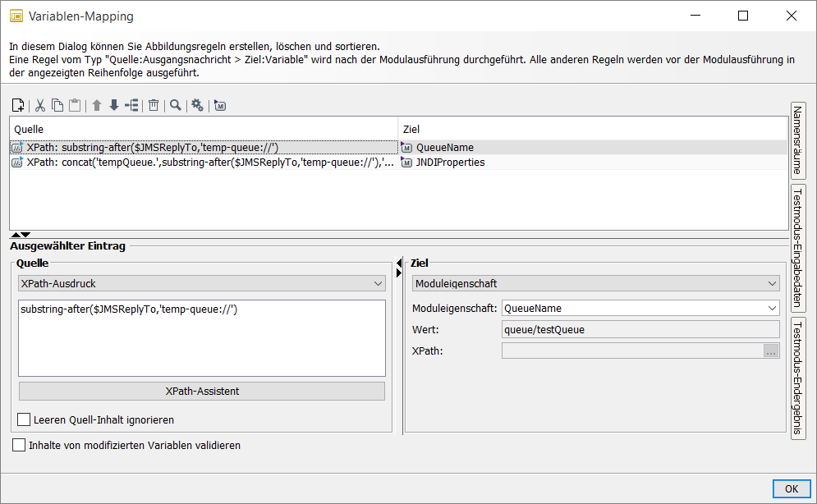
Task: Open the XPath-Ausdruck source type dropdown
Action: pyautogui.click(x=201, y=283)
